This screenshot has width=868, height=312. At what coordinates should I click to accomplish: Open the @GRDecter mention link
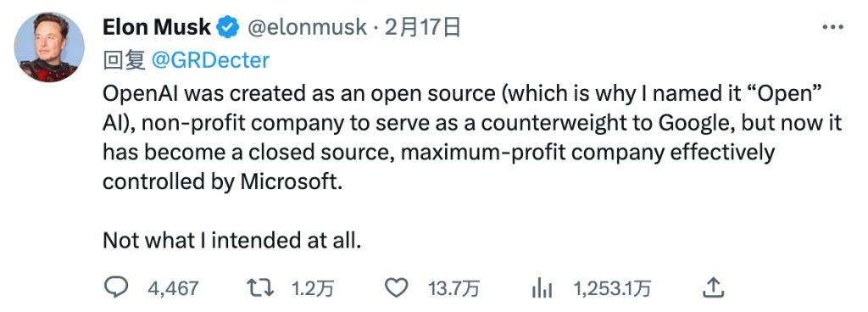point(210,59)
